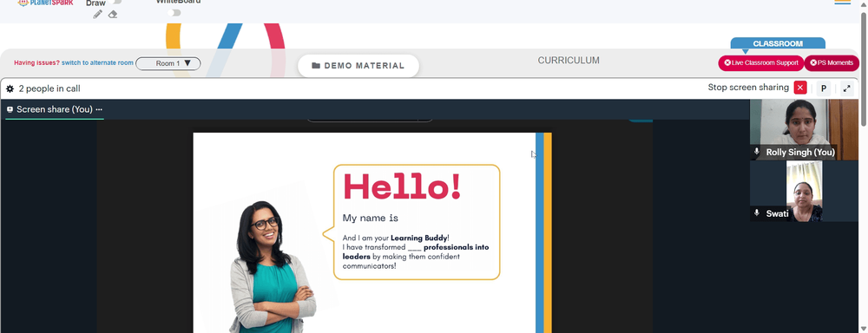Toggle the Draw switch
The width and height of the screenshot is (868, 333).
coord(116,3)
